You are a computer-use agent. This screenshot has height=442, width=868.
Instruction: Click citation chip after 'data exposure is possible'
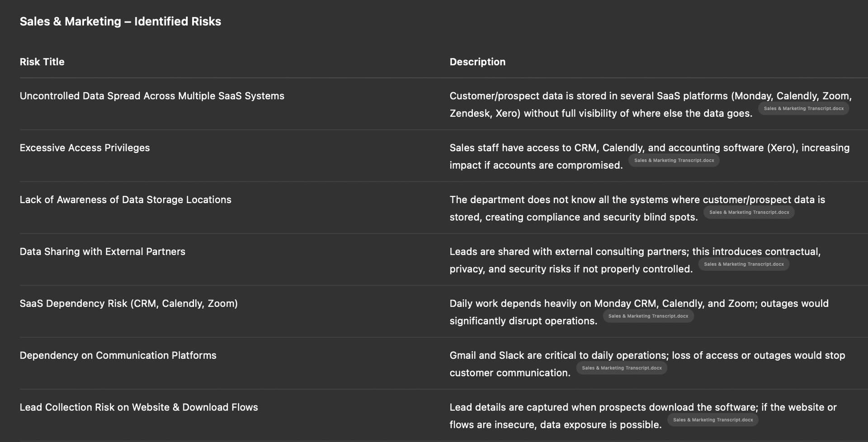(712, 420)
